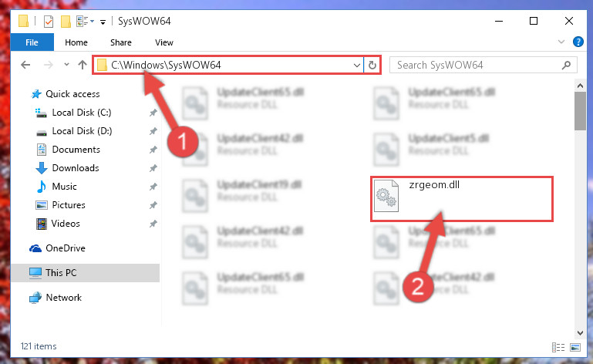Screen dimensions: 593x364
Task: Click the search magnifier icon
Action: tap(566, 65)
